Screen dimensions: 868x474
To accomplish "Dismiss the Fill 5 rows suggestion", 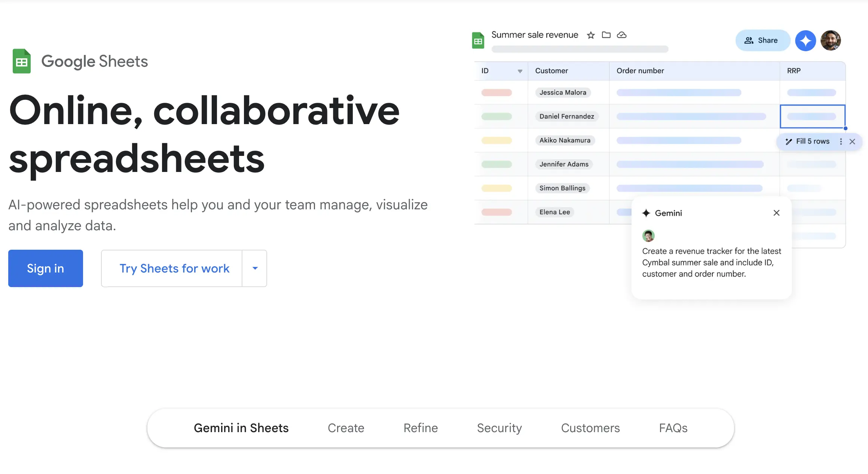I will pos(852,142).
